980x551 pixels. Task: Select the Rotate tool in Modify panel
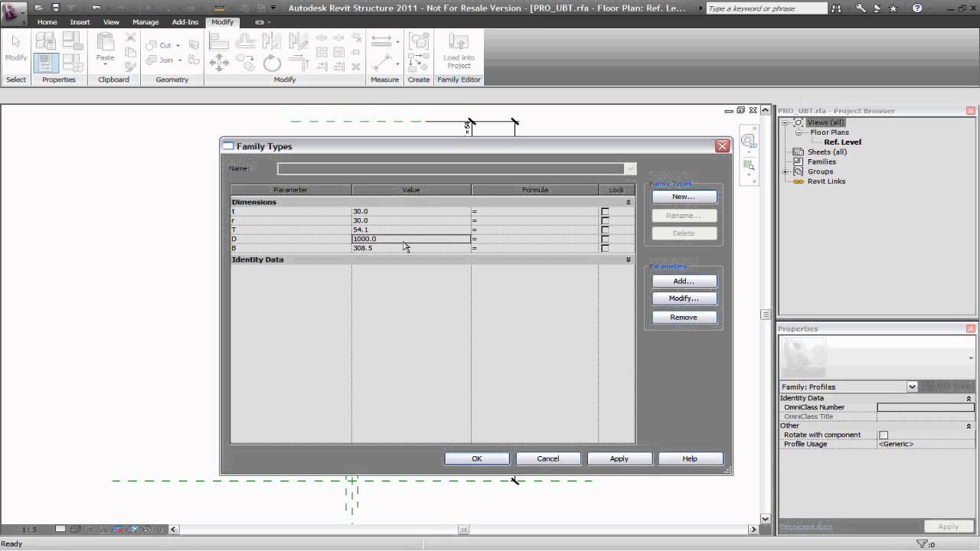(272, 64)
